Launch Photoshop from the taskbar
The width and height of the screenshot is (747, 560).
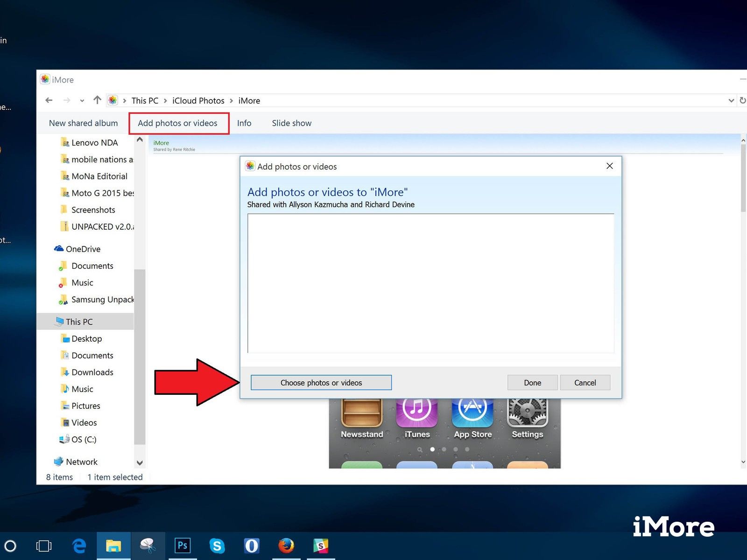click(182, 546)
